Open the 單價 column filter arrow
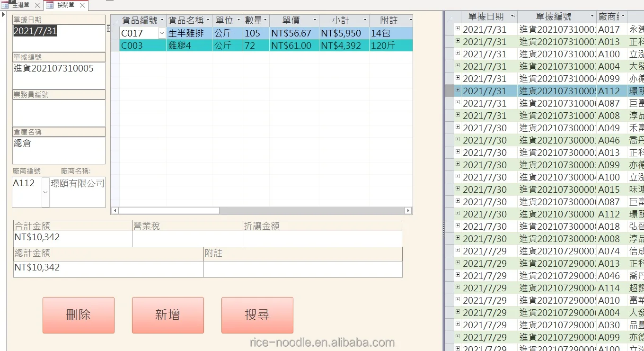Image resolution: width=644 pixels, height=351 pixels. tap(315, 20)
